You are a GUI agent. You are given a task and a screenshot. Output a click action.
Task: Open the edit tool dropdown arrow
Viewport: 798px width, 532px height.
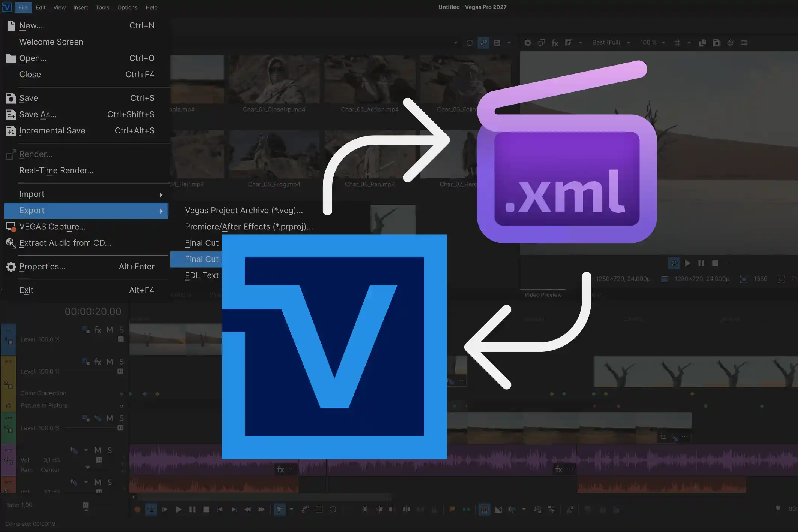pyautogui.click(x=292, y=510)
